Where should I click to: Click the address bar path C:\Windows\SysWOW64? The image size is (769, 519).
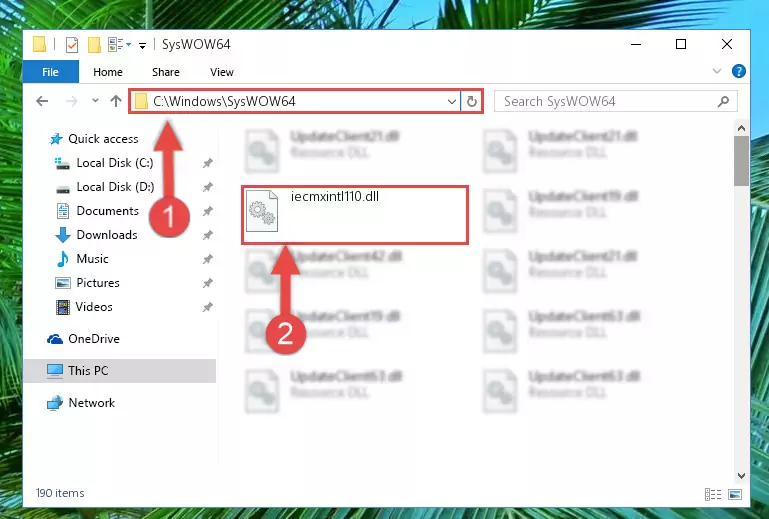[x=224, y=101]
